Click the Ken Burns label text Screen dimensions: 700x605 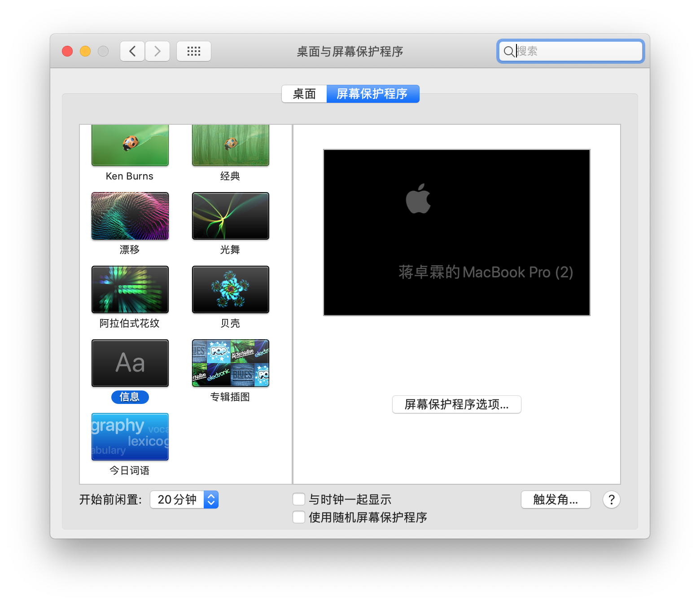(130, 176)
